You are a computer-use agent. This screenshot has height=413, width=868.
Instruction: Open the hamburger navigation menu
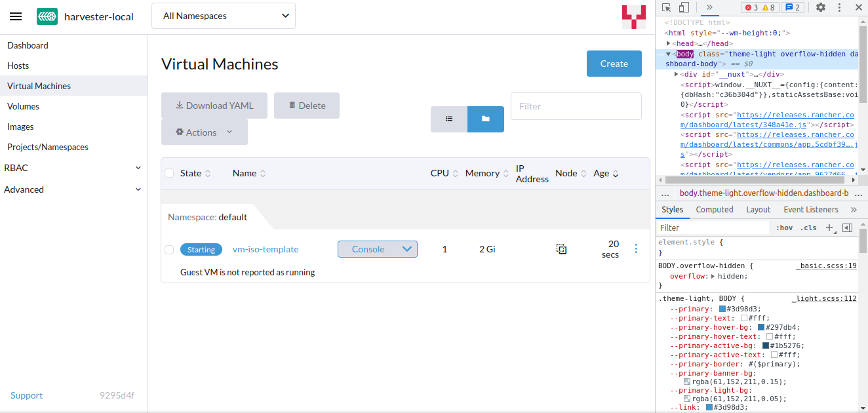pyautogui.click(x=16, y=16)
